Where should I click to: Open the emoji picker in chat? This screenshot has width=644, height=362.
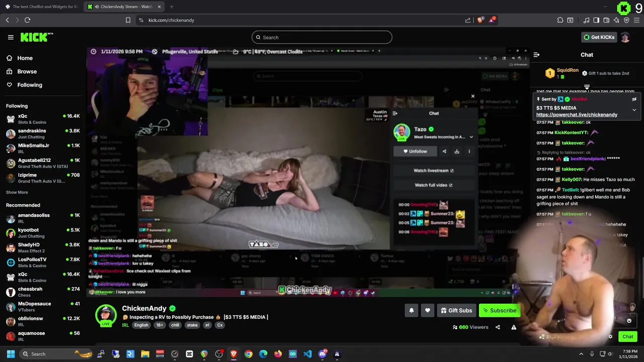click(629, 321)
